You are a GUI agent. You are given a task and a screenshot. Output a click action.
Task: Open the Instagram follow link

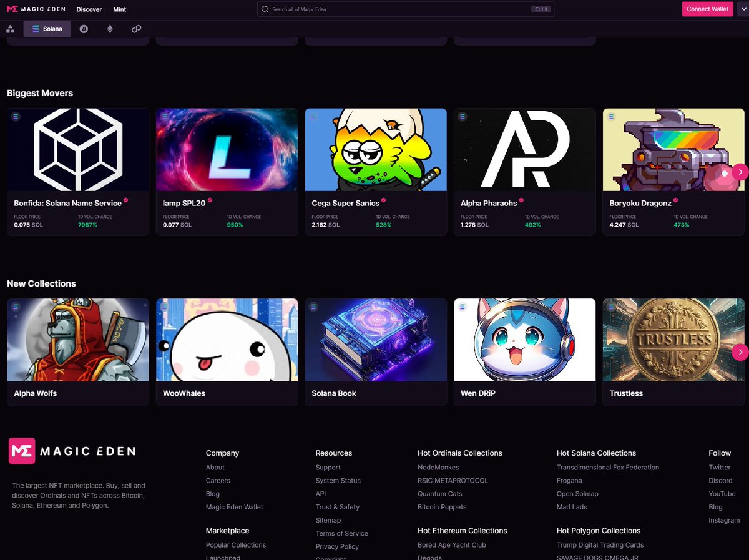[724, 520]
